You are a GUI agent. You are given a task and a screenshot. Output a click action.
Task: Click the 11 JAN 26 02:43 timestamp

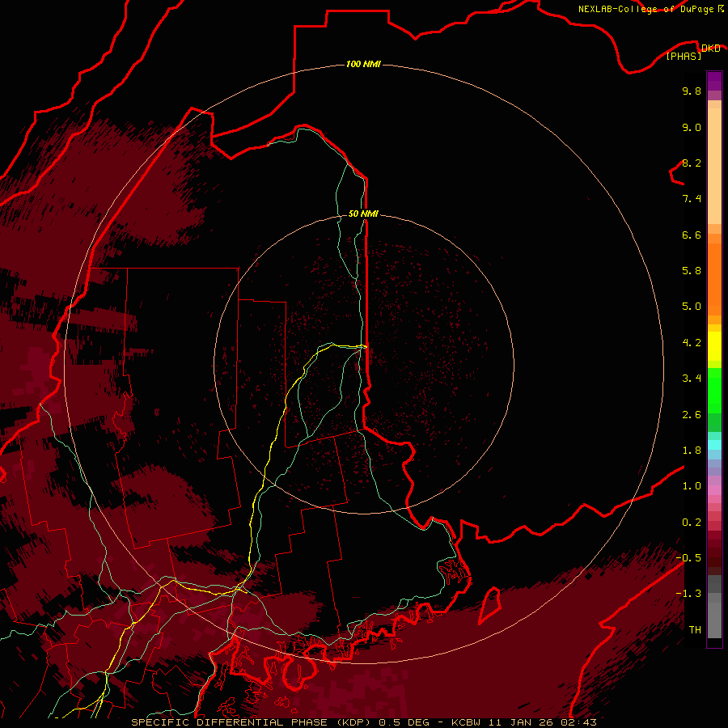click(x=542, y=722)
